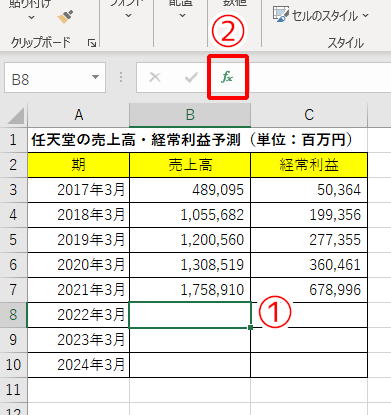The height and width of the screenshot is (415, 391).
Task: Click the Cancel X icon in formula bar
Action: click(155, 77)
